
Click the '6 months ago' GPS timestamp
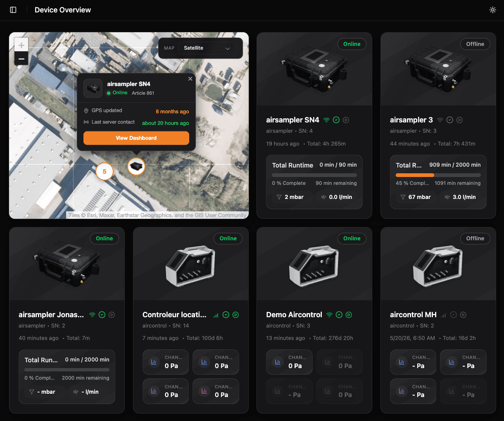tap(172, 112)
